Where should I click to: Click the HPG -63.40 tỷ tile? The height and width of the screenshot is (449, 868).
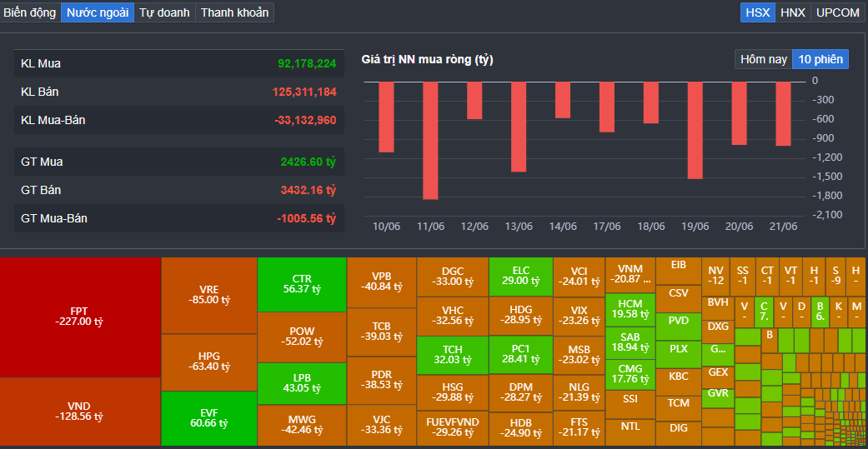click(x=208, y=362)
